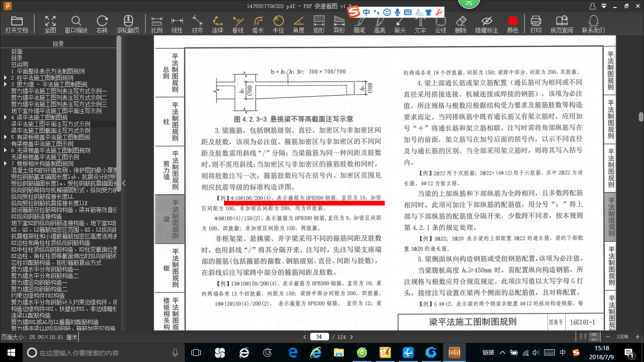Open File Explorer from taskbar
The height and width of the screenshot is (362, 644).
click(x=339, y=353)
